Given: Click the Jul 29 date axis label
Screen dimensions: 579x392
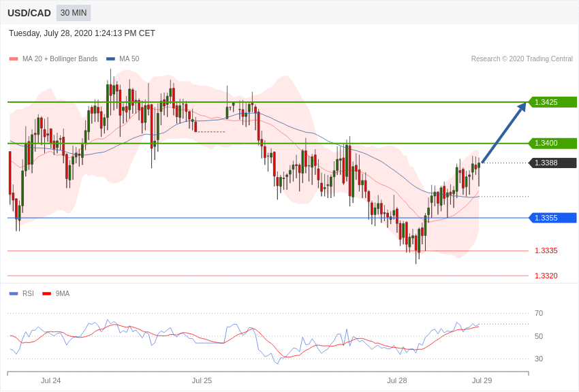Looking at the screenshot, I should [x=482, y=380].
